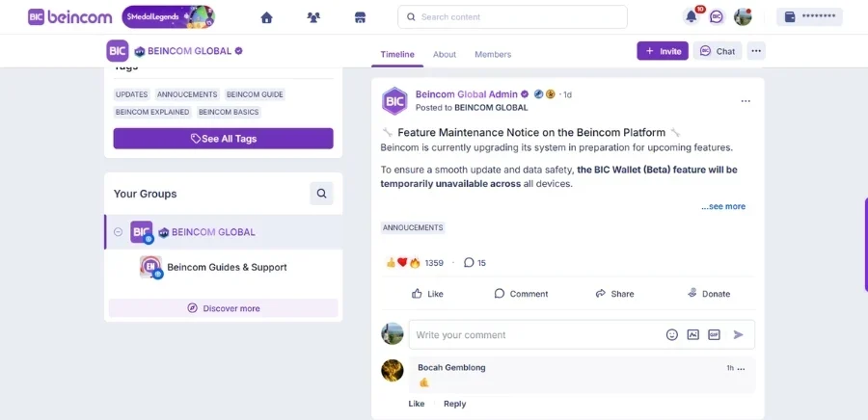The width and height of the screenshot is (868, 420).
Task: Open the hidden-balance wallet button
Action: [809, 17]
